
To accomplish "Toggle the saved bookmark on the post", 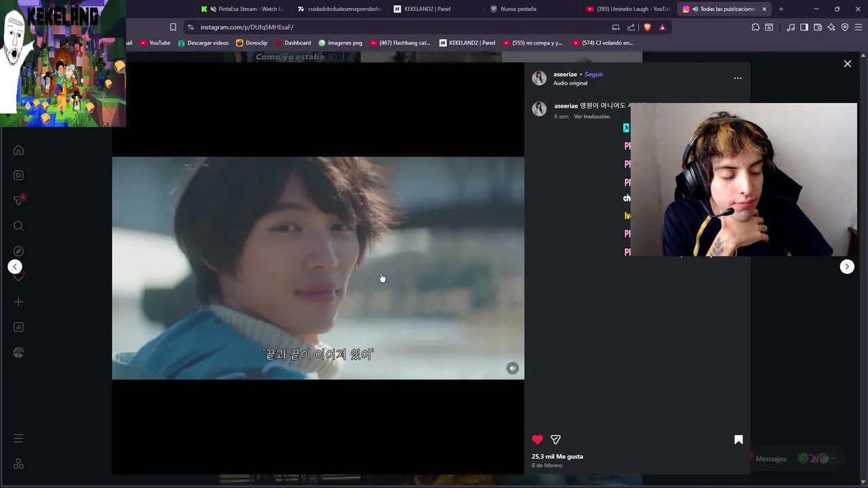I will coord(738,439).
